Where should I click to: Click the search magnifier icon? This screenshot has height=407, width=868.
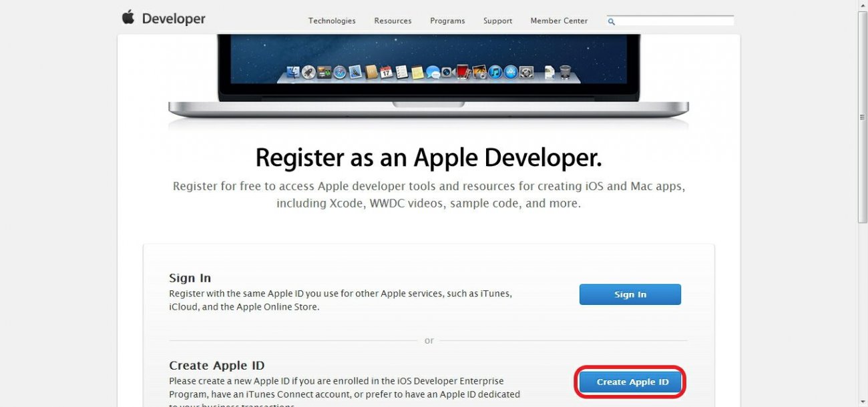[x=611, y=21]
